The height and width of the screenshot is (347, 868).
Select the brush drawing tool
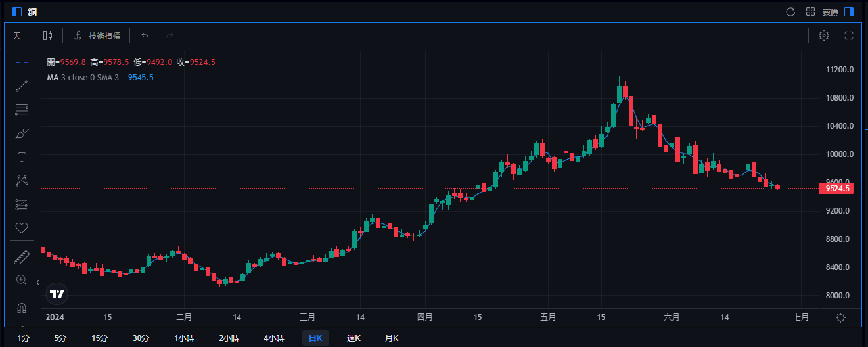pyautogui.click(x=22, y=133)
